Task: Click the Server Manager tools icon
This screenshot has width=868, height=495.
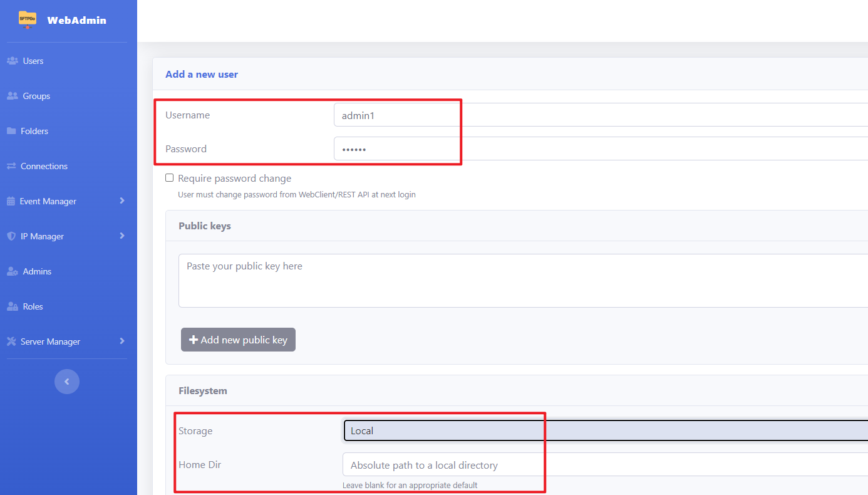Action: click(11, 341)
